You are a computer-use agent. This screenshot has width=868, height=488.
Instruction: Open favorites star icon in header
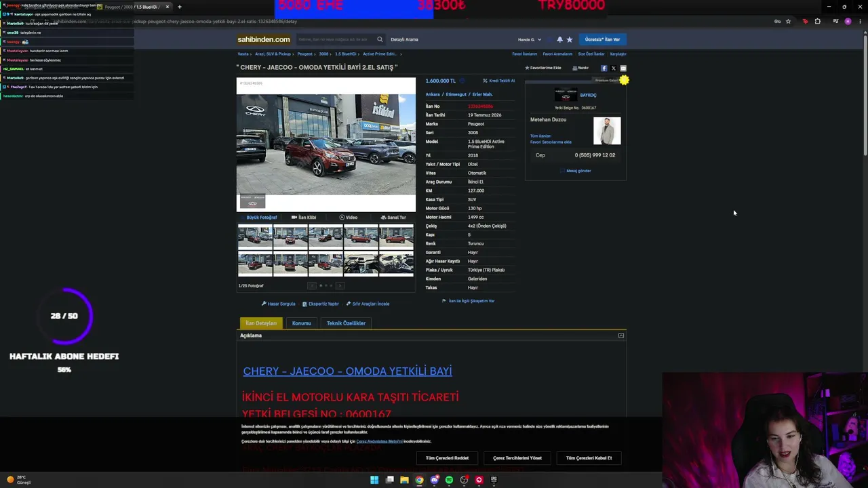pos(569,39)
